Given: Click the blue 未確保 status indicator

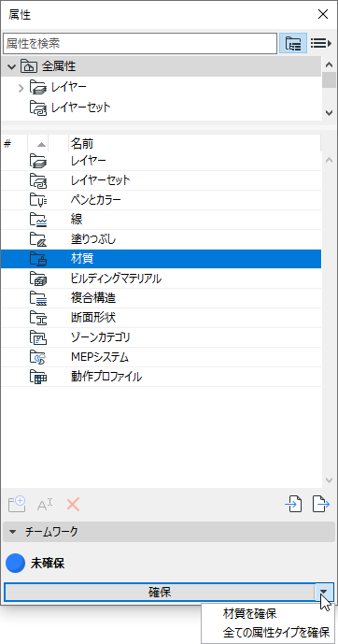Looking at the screenshot, I should (16, 564).
